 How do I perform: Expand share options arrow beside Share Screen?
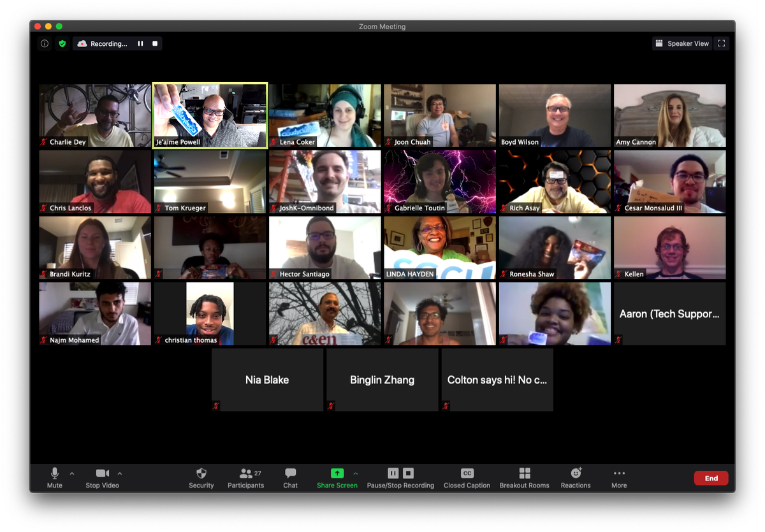pos(356,473)
